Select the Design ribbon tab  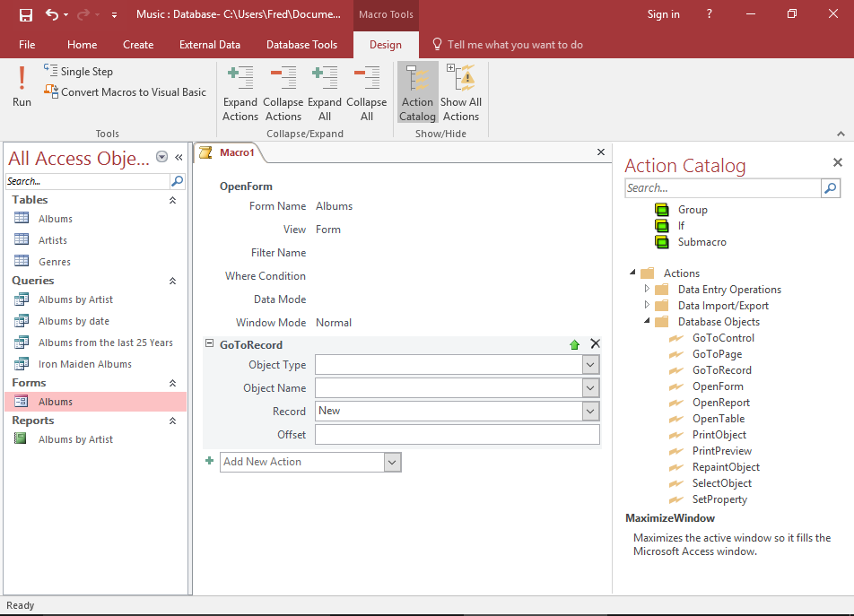(386, 45)
